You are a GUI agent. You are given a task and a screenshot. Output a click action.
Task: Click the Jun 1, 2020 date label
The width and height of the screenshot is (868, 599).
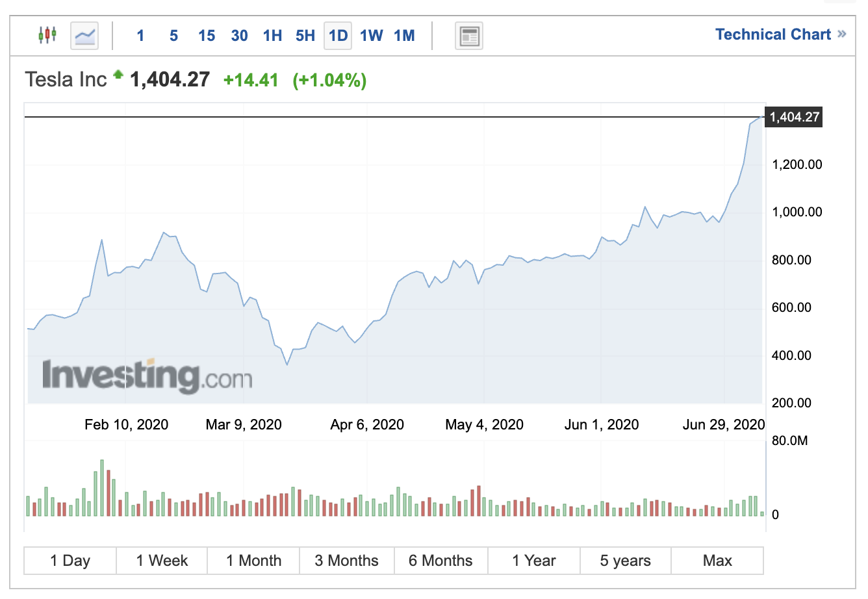tap(602, 425)
